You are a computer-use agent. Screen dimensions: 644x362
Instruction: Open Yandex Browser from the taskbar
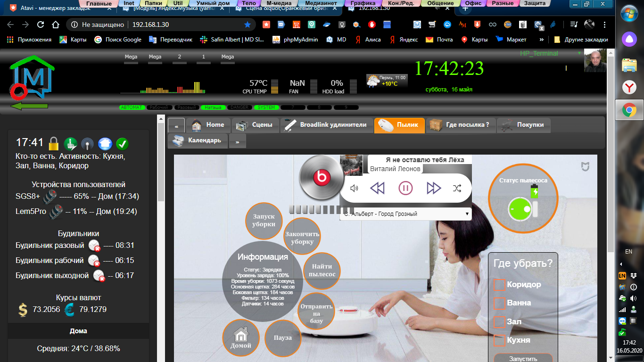click(x=629, y=87)
